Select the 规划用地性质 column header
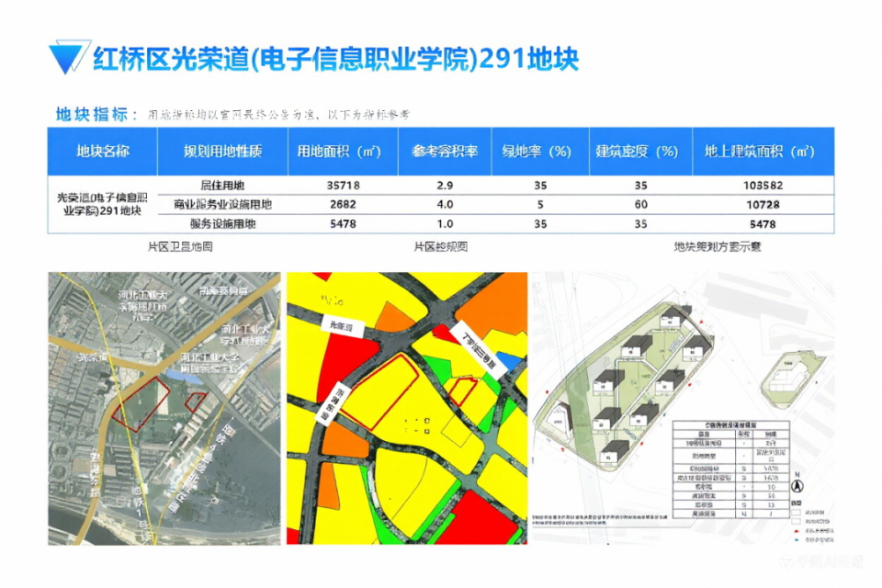The width and height of the screenshot is (882, 588). (222, 152)
